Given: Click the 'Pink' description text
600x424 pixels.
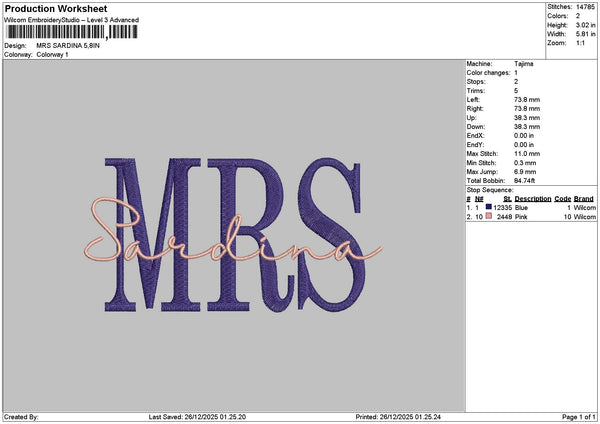Looking at the screenshot, I should pos(521,217).
